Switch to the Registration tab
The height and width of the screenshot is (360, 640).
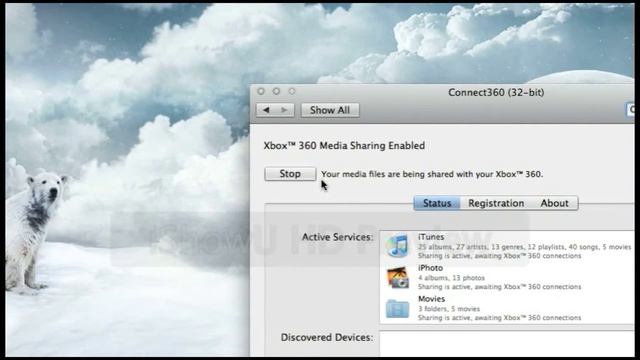pos(496,203)
